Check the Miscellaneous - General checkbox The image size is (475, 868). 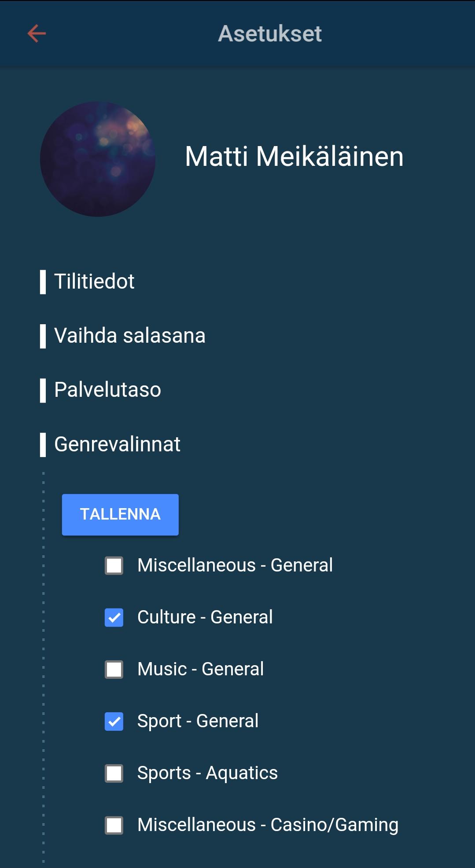pos(114,566)
